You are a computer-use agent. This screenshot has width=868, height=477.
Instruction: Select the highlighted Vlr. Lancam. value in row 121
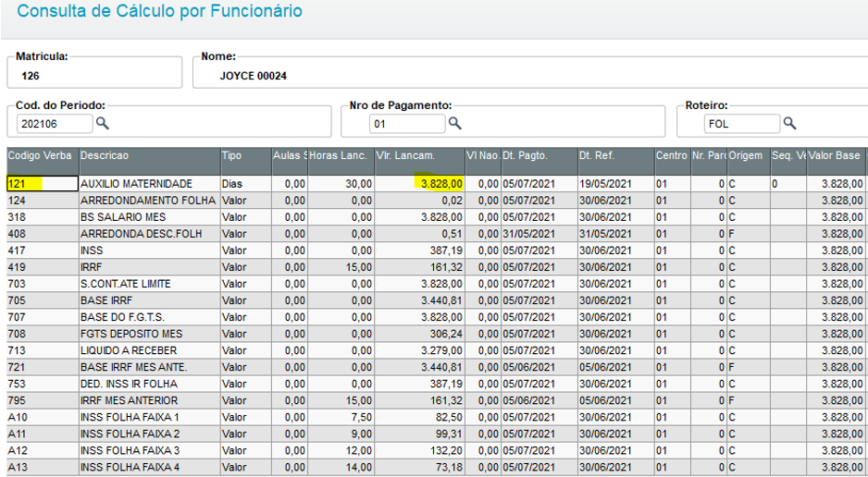click(441, 184)
